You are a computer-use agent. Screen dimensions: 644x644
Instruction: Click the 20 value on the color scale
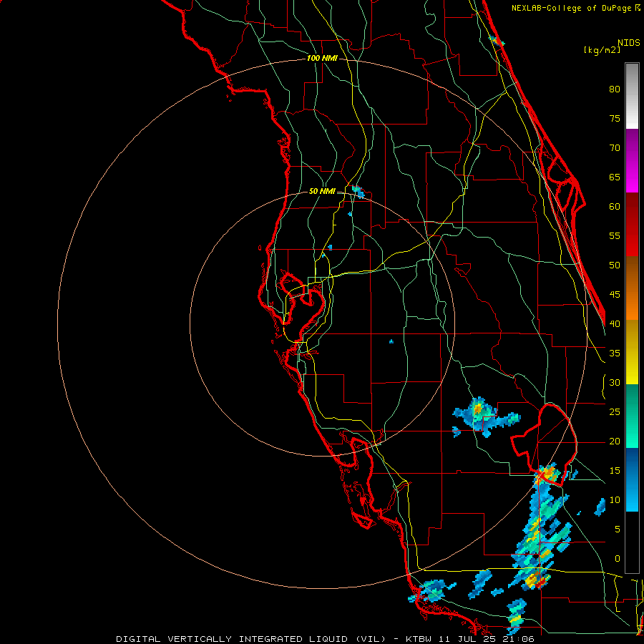point(615,441)
